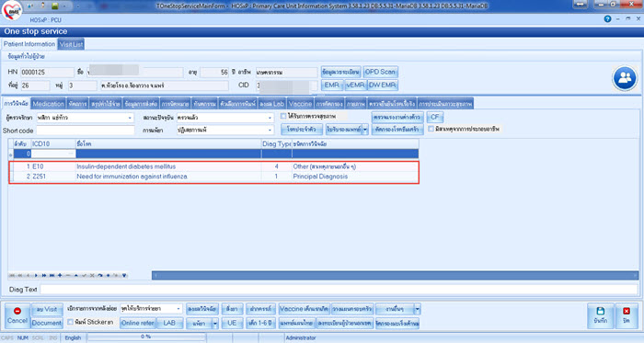This screenshot has height=343, width=644.
Task: Save bookmark with asterisk navigator icon
Action: (x=108, y=275)
